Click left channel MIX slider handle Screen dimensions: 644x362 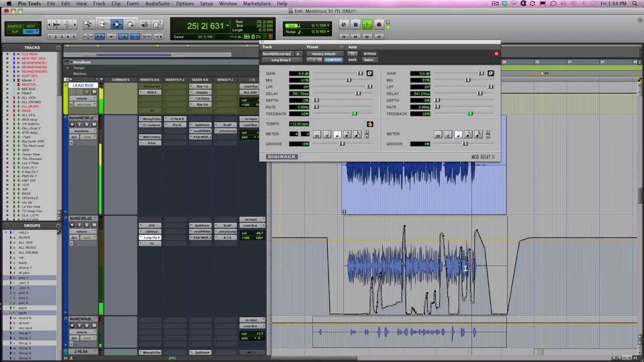click(349, 80)
